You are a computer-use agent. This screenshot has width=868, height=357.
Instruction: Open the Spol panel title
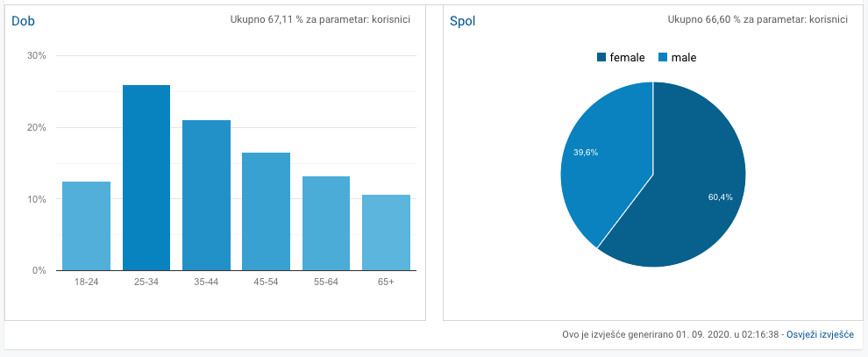[463, 20]
